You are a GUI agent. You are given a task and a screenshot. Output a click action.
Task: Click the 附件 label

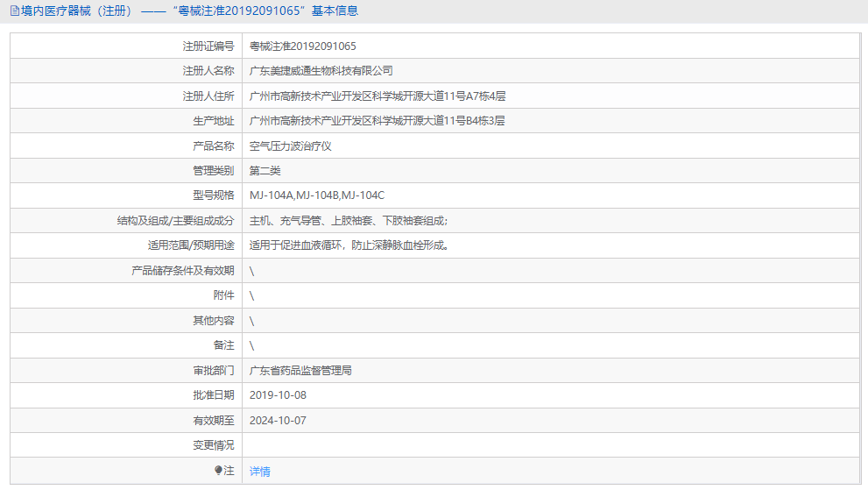coord(223,295)
